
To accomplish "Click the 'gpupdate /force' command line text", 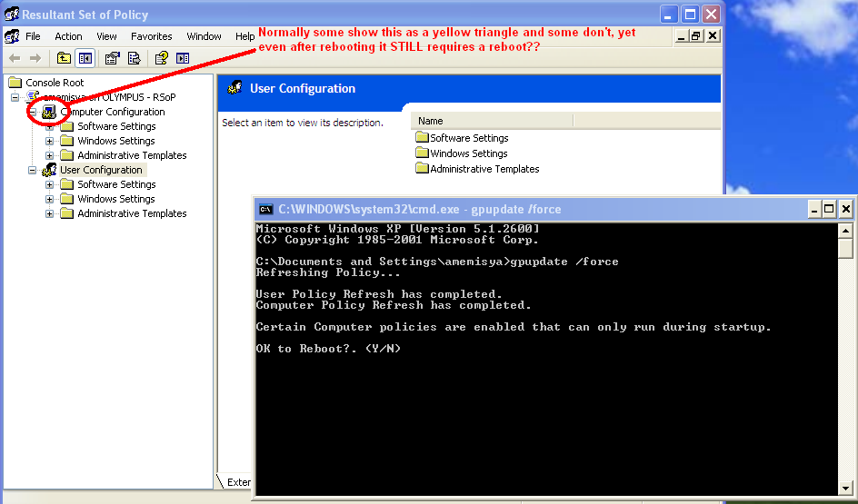I will coord(564,262).
